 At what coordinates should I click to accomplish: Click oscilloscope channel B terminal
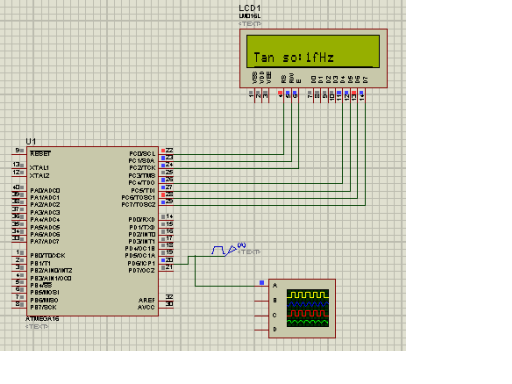pos(262,301)
